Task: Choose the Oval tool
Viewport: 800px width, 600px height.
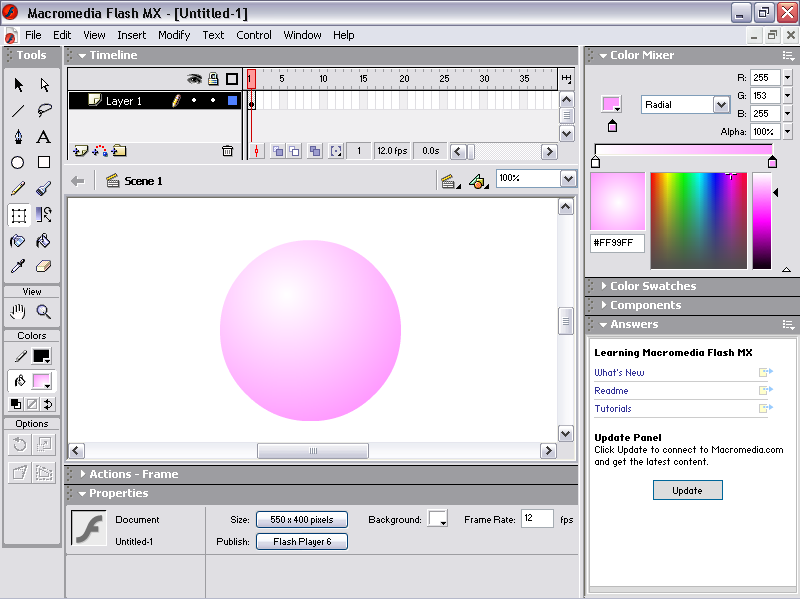Action: point(18,163)
